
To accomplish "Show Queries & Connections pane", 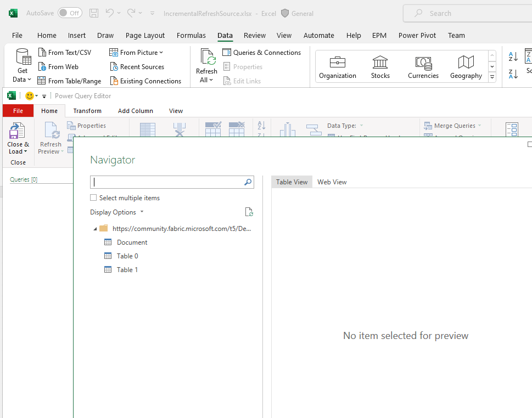I will coord(261,53).
